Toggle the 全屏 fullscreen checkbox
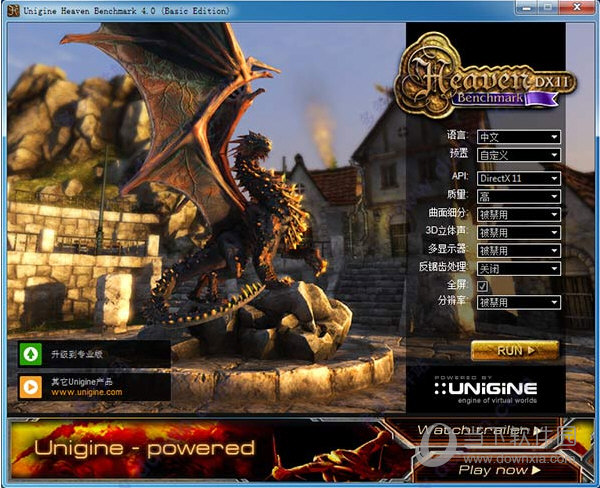 tap(483, 286)
